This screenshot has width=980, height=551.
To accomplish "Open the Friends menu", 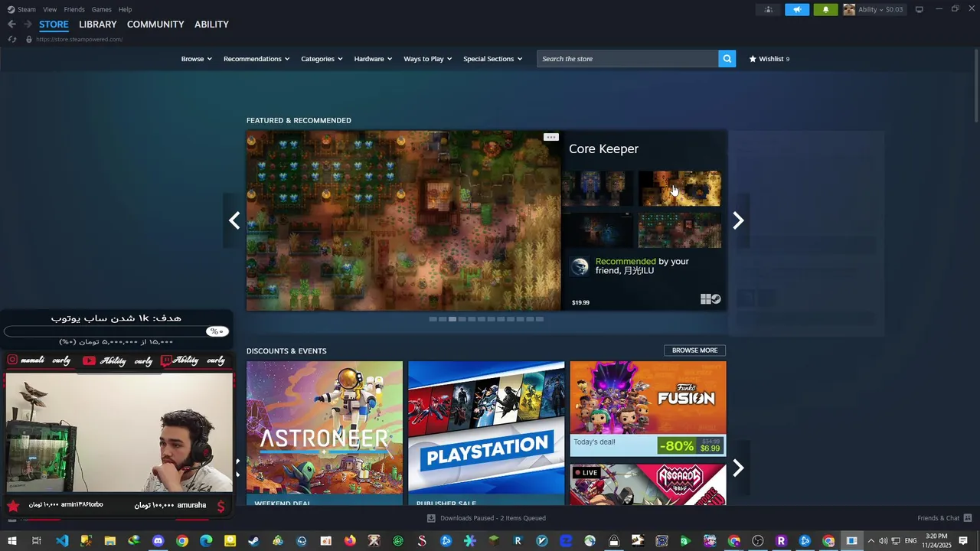I will coord(74,9).
